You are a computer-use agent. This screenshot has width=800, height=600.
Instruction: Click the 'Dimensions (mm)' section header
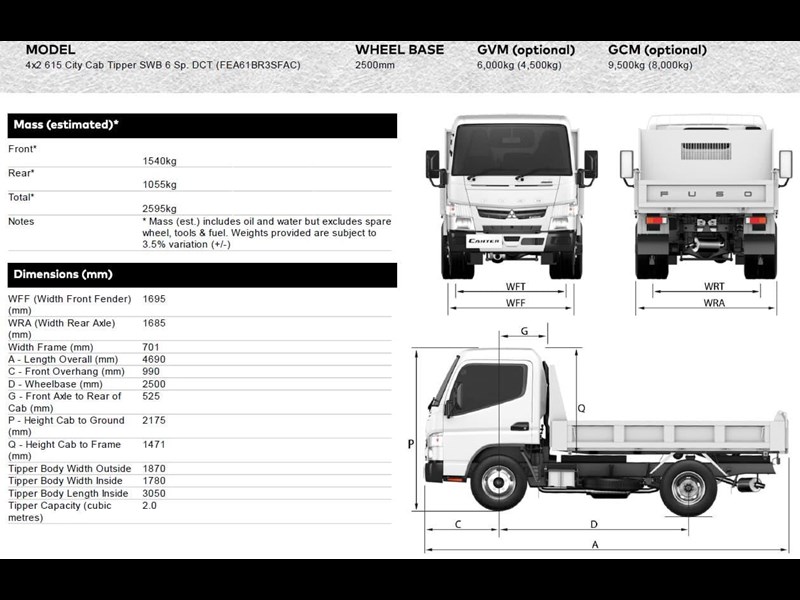(202, 275)
